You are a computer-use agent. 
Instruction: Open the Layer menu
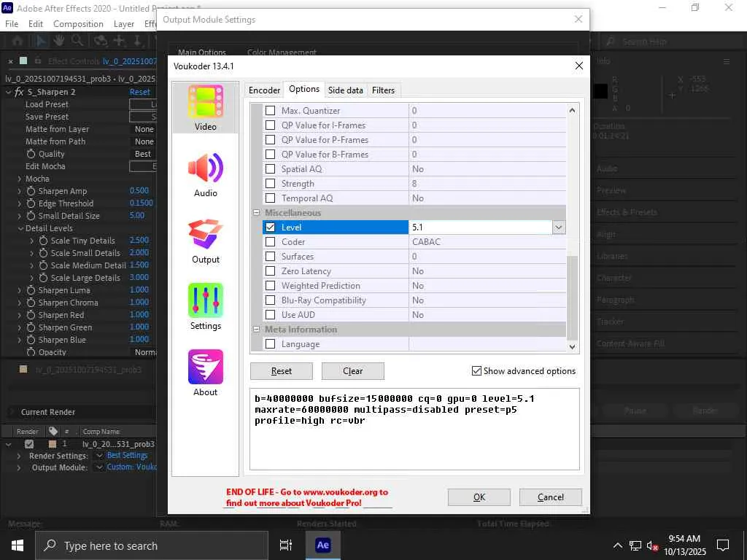pos(124,24)
